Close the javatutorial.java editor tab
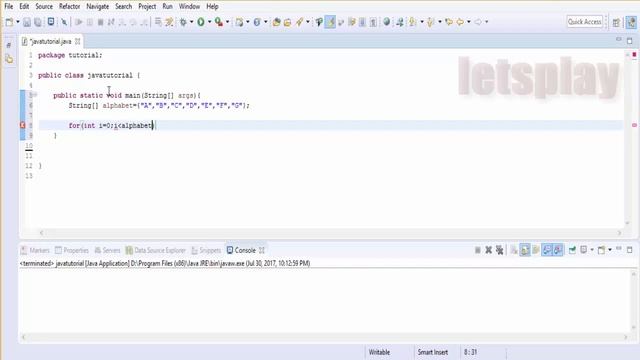640x360 pixels. click(x=78, y=41)
